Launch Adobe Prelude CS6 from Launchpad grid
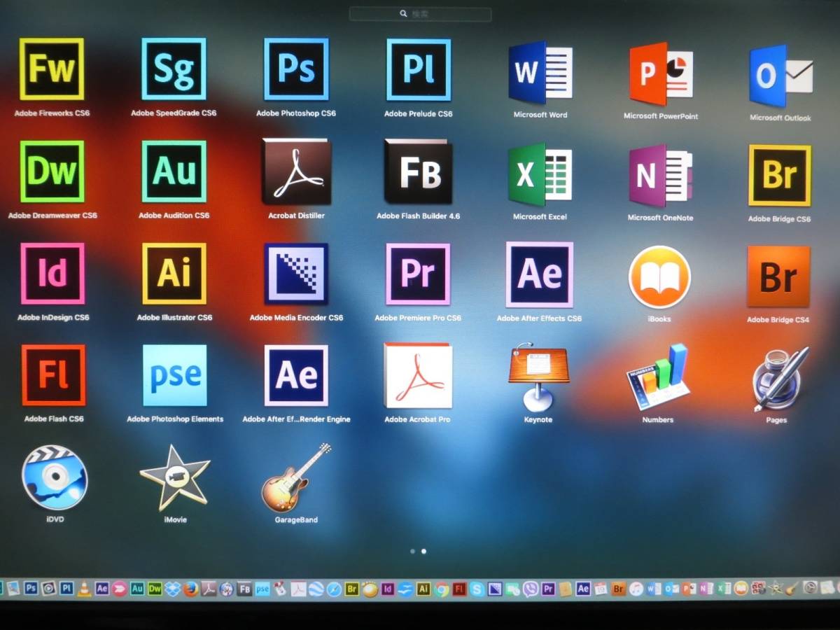840x630 pixels. [x=419, y=69]
